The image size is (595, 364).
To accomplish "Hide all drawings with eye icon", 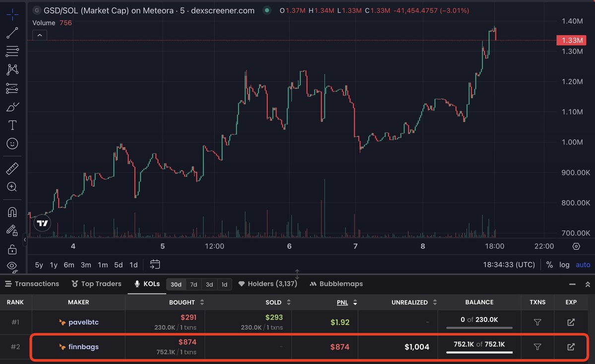I will tap(12, 266).
